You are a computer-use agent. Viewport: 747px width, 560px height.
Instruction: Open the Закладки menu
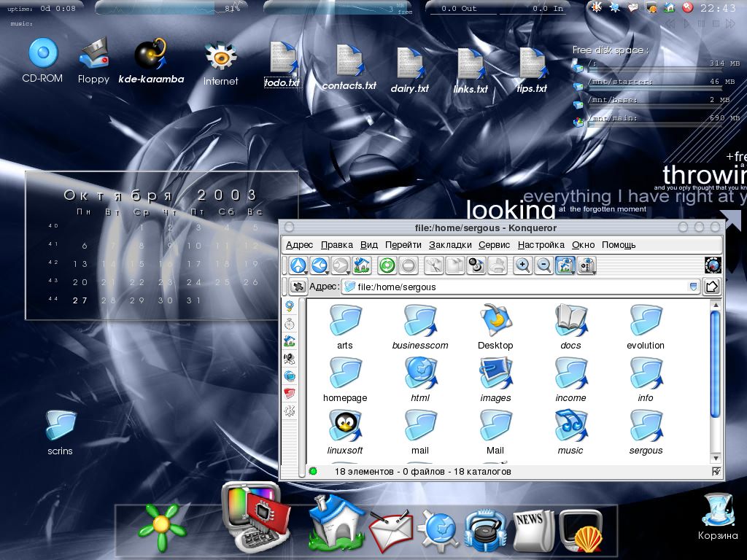tap(450, 245)
